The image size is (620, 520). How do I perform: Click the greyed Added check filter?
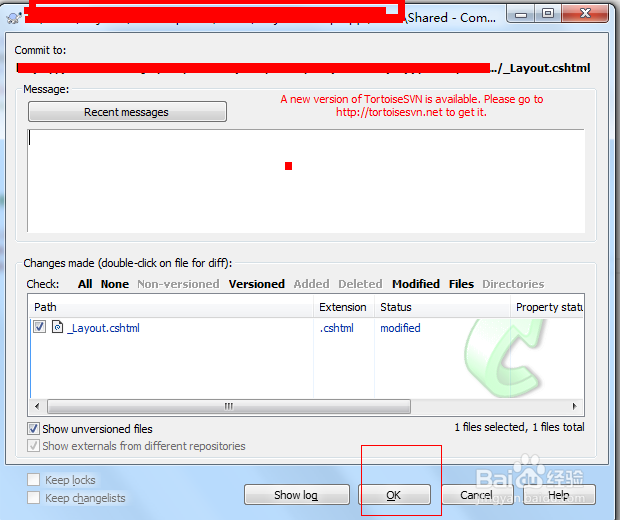click(x=311, y=284)
